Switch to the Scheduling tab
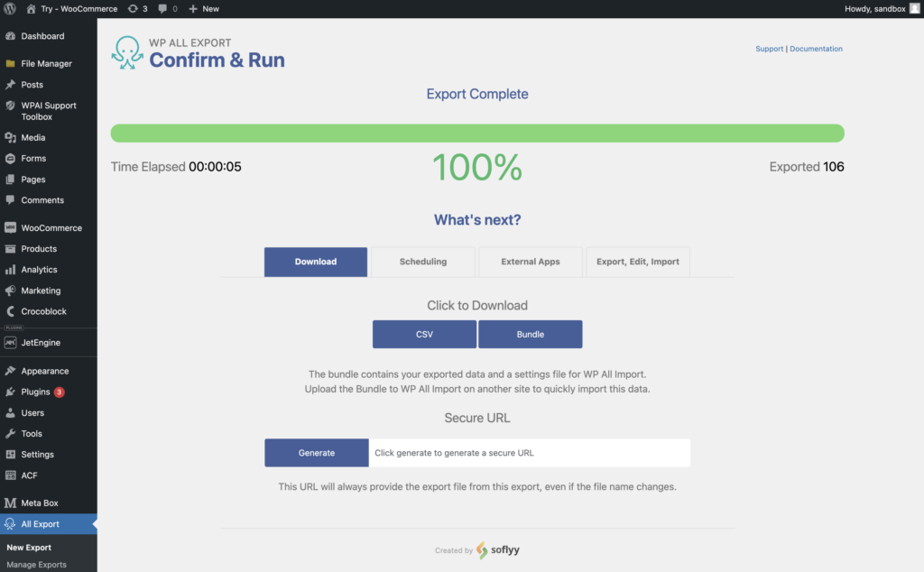Image resolution: width=924 pixels, height=572 pixels. click(x=422, y=262)
